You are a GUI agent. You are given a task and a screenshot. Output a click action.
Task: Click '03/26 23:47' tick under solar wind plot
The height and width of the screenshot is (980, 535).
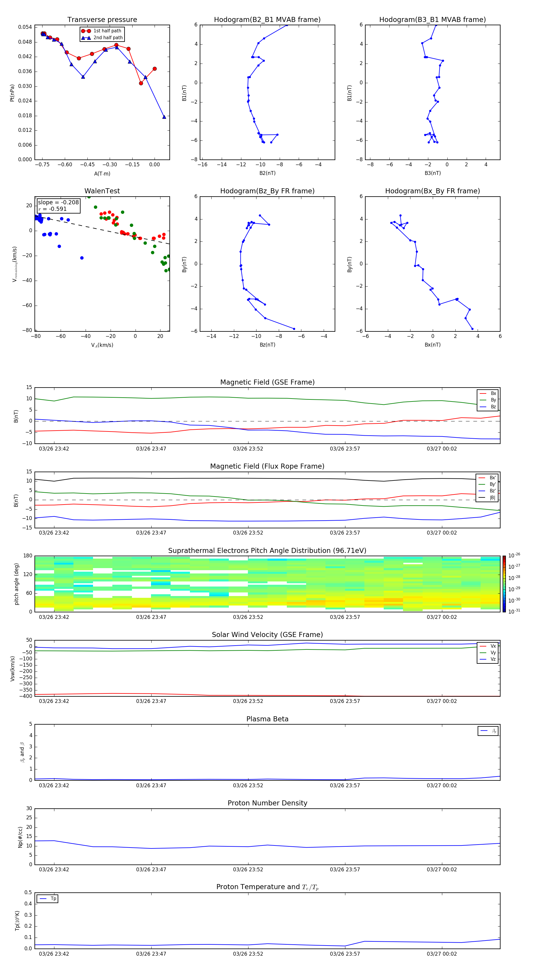click(x=151, y=701)
